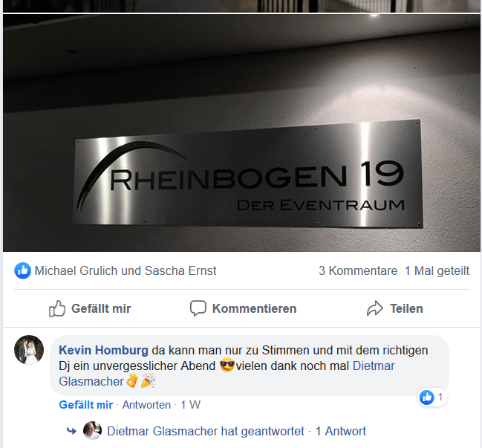Screen dimensions: 482x448
Task: Expand Dietmar Glasmacher hat geantwortet reply
Action: click(x=205, y=432)
